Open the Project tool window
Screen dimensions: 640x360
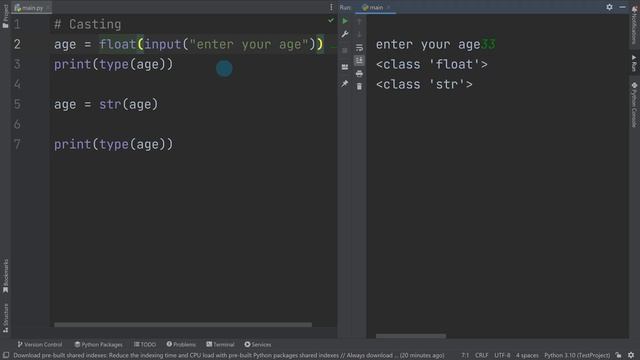[x=5, y=16]
